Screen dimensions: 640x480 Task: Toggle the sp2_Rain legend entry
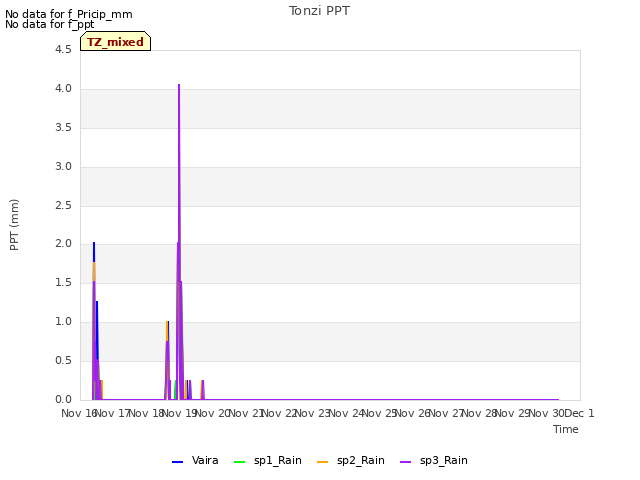351,460
